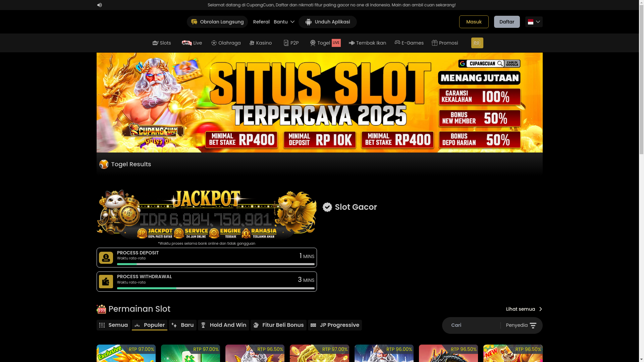The width and height of the screenshot is (644, 362).
Task: Click the Jackpot IDR banner
Action: [207, 214]
